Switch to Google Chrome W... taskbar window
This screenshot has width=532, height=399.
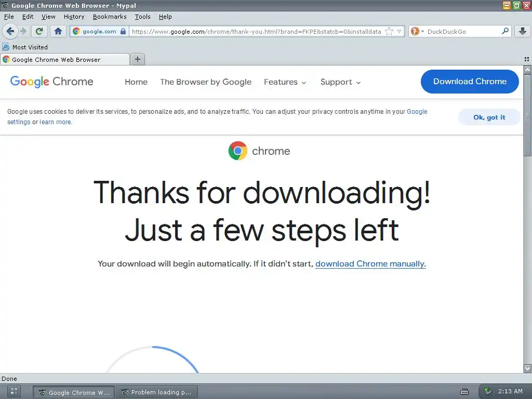pos(74,392)
